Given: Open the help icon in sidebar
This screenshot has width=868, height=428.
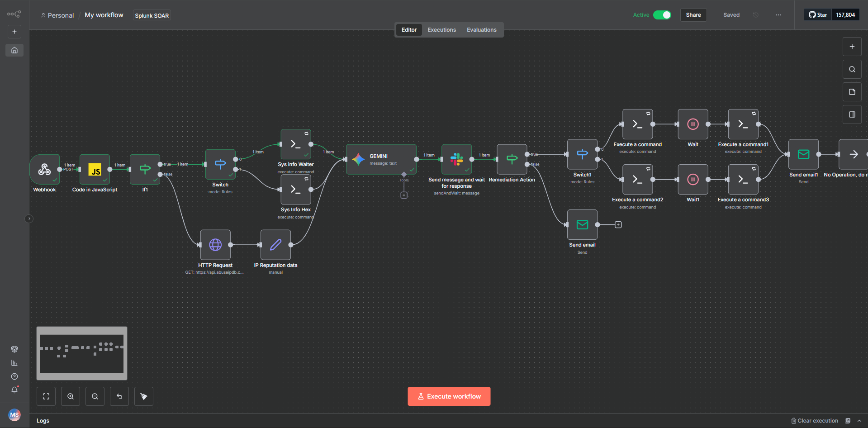Looking at the screenshot, I should [x=14, y=376].
